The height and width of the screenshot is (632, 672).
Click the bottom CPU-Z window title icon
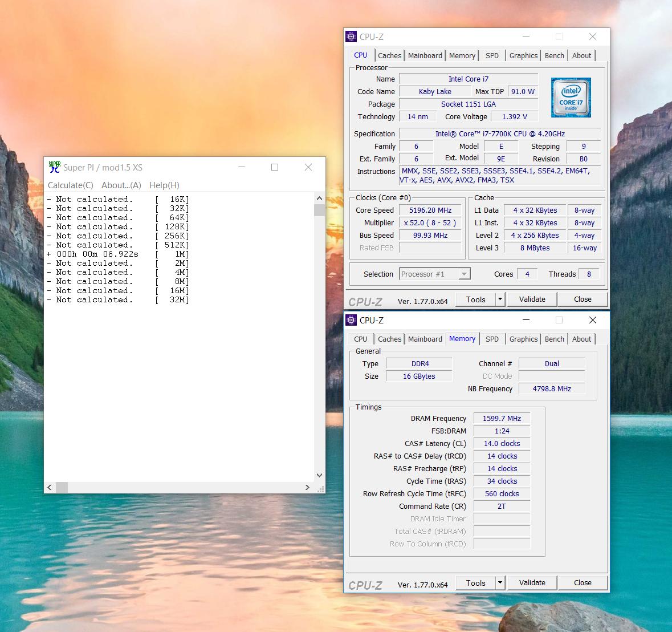click(351, 320)
